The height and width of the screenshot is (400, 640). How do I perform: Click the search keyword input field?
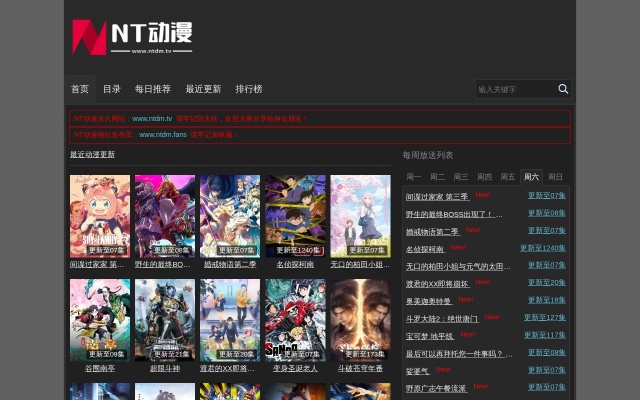point(514,89)
